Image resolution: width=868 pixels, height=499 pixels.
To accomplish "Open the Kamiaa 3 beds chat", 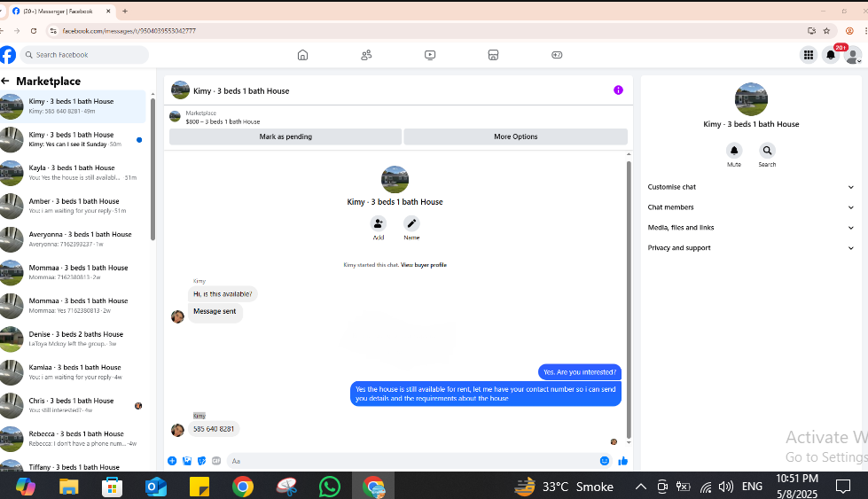I will (73, 371).
